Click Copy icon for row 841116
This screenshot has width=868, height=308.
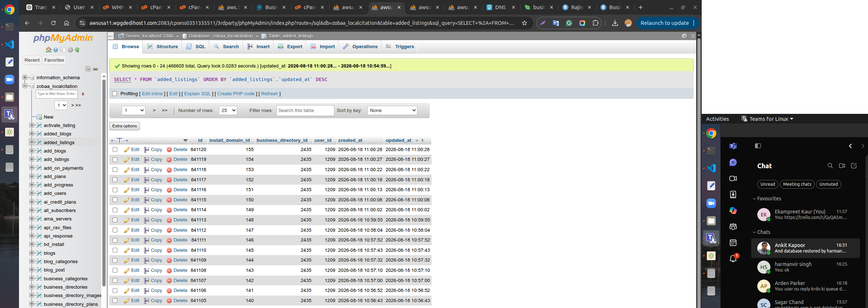pyautogui.click(x=147, y=190)
